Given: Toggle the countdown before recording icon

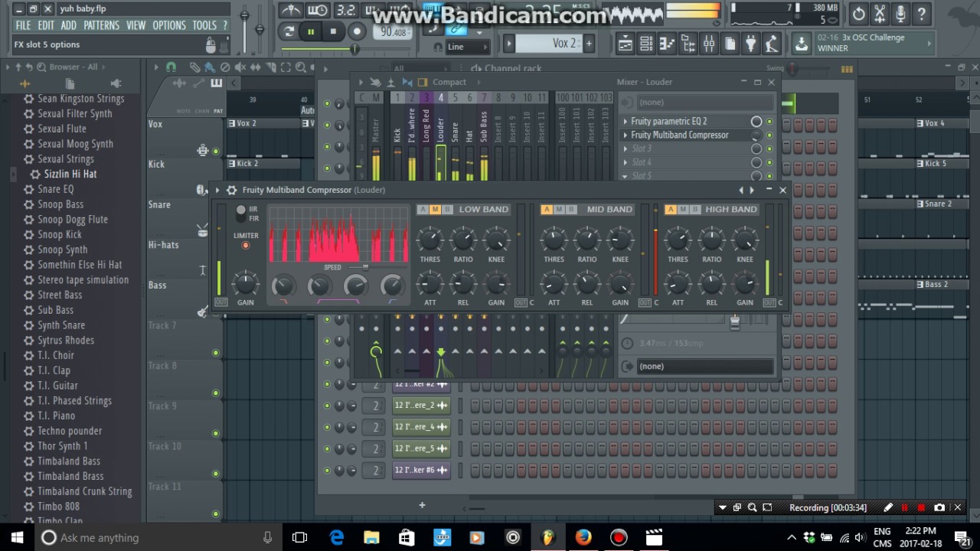Looking at the screenshot, I should tap(347, 10).
